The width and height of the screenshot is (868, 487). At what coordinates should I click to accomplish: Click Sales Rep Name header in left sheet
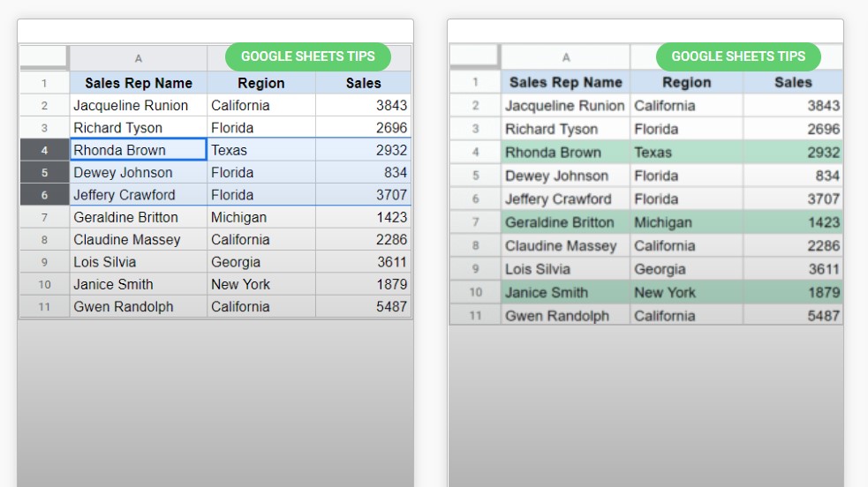coord(138,83)
